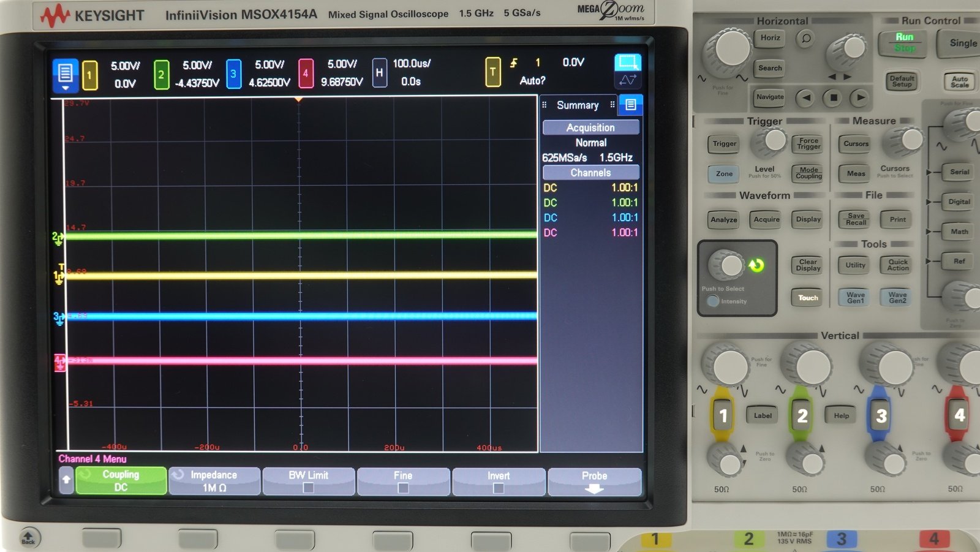Toggle the Fine adjustment checkbox softkey
This screenshot has height=552, width=980.
click(403, 481)
